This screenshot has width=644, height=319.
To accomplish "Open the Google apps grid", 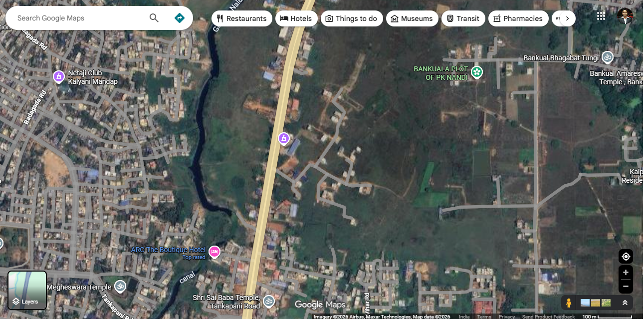I will (x=601, y=16).
